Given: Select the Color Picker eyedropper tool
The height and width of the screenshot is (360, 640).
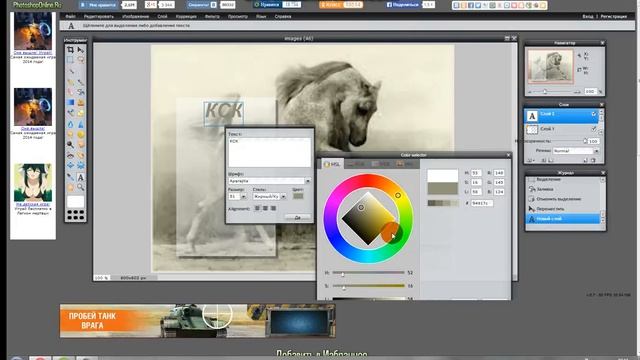Looking at the screenshot, I should pos(70,177).
